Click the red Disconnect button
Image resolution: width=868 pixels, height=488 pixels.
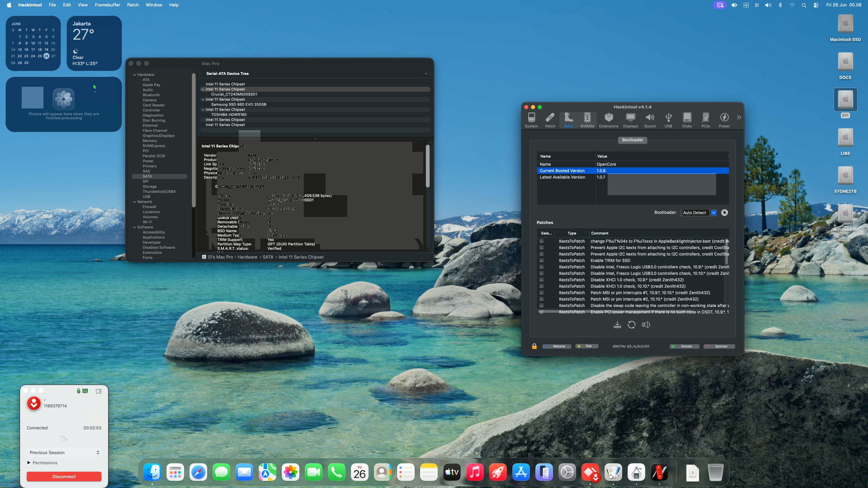coord(64,476)
